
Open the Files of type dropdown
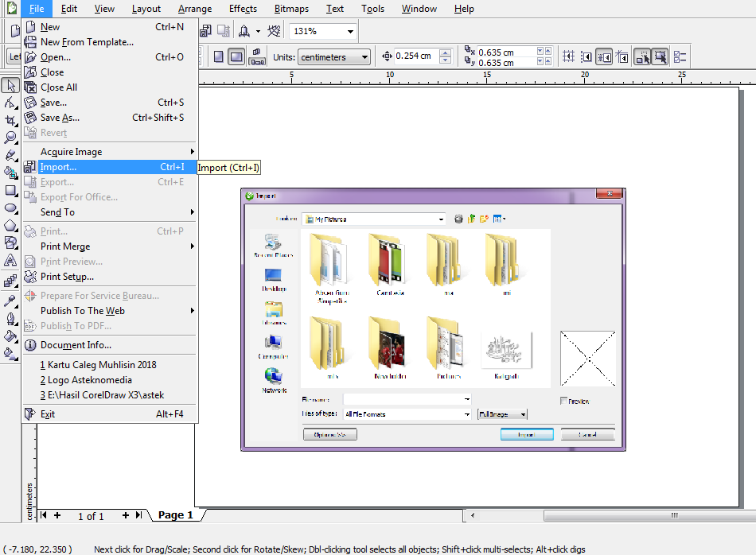tap(466, 413)
